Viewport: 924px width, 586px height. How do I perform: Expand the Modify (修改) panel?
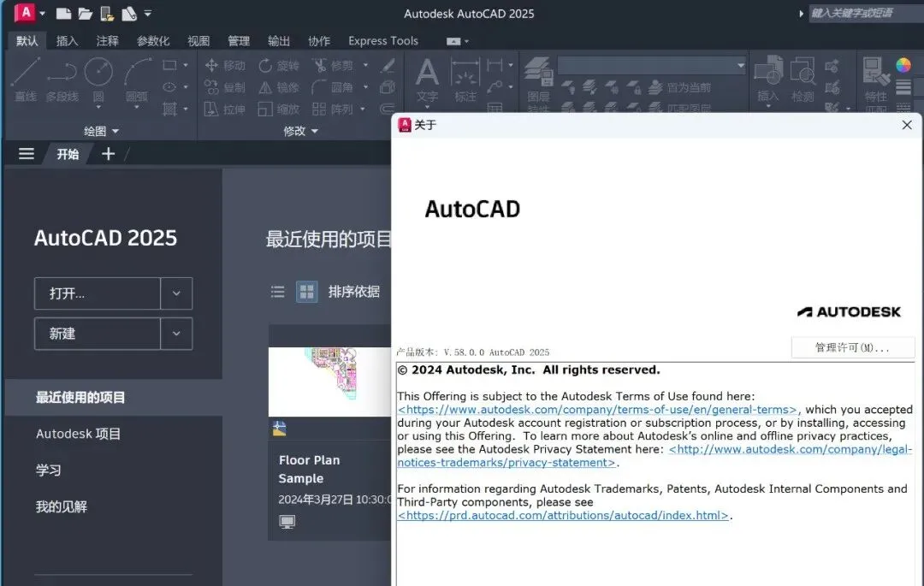(300, 131)
